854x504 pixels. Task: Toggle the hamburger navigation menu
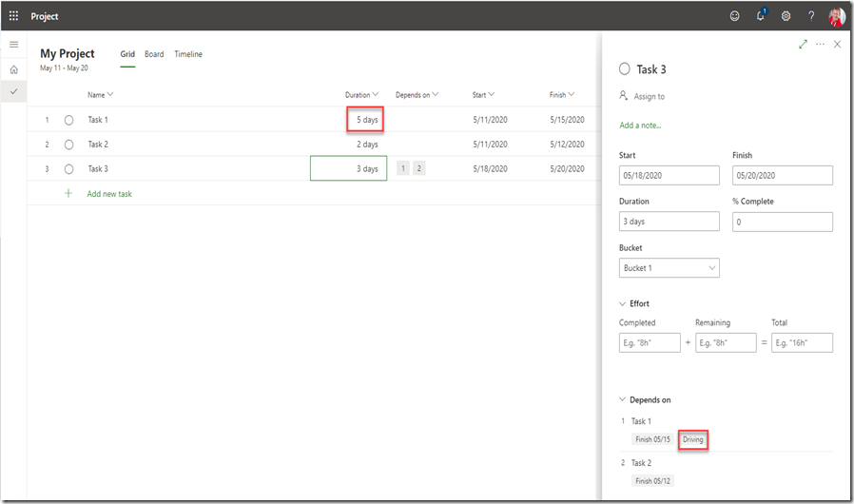pos(13,45)
